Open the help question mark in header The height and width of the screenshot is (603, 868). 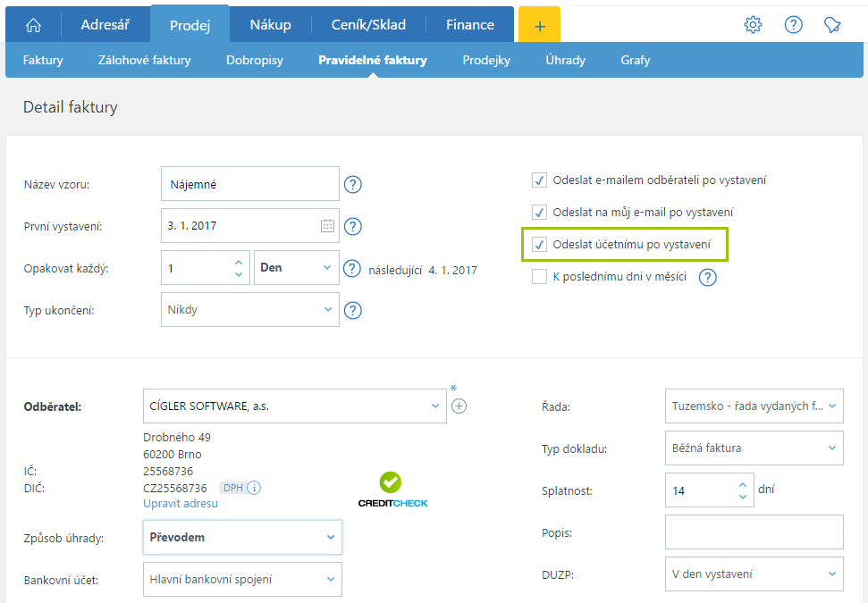point(793,25)
